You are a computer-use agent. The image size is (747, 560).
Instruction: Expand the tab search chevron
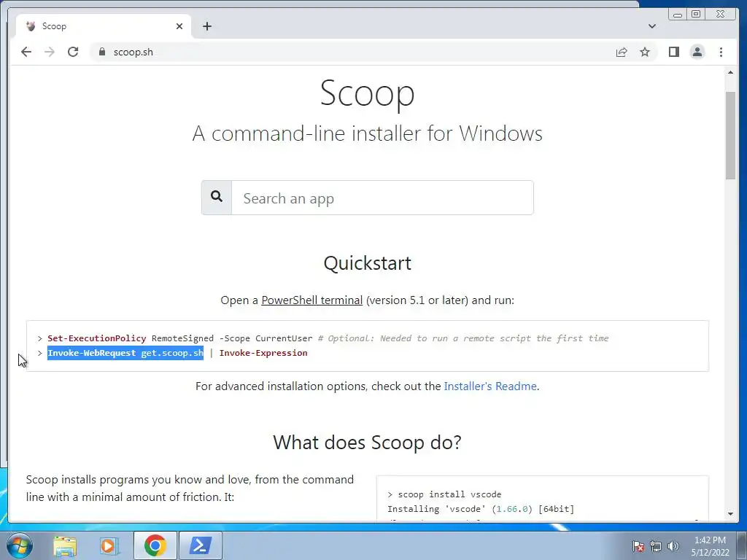(652, 26)
